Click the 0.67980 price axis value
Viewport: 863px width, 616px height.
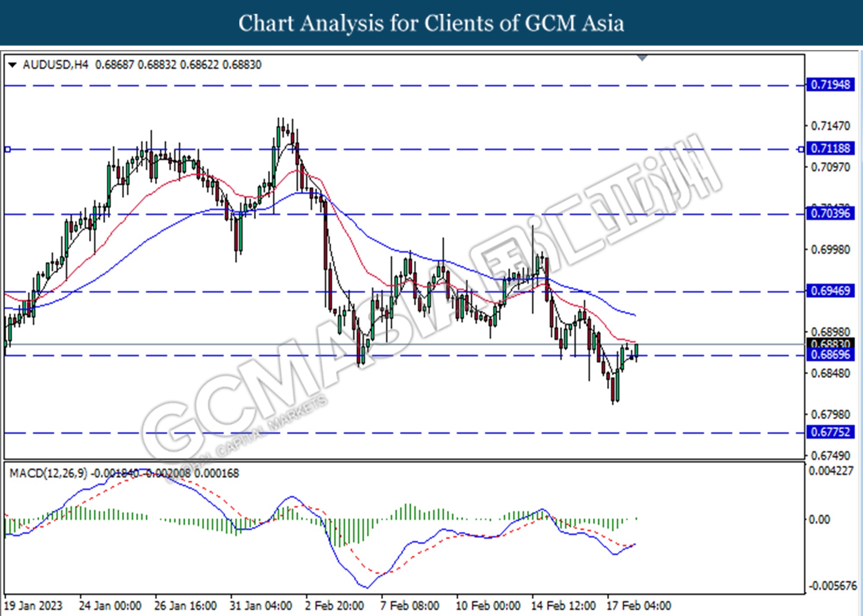point(830,415)
